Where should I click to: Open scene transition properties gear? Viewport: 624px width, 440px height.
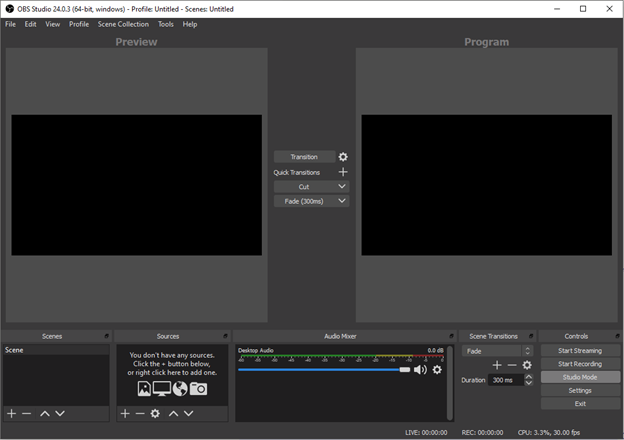tap(527, 365)
